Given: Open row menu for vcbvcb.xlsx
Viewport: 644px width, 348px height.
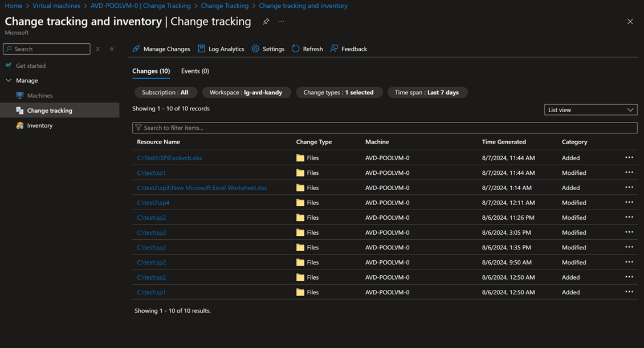Looking at the screenshot, I should (x=629, y=158).
